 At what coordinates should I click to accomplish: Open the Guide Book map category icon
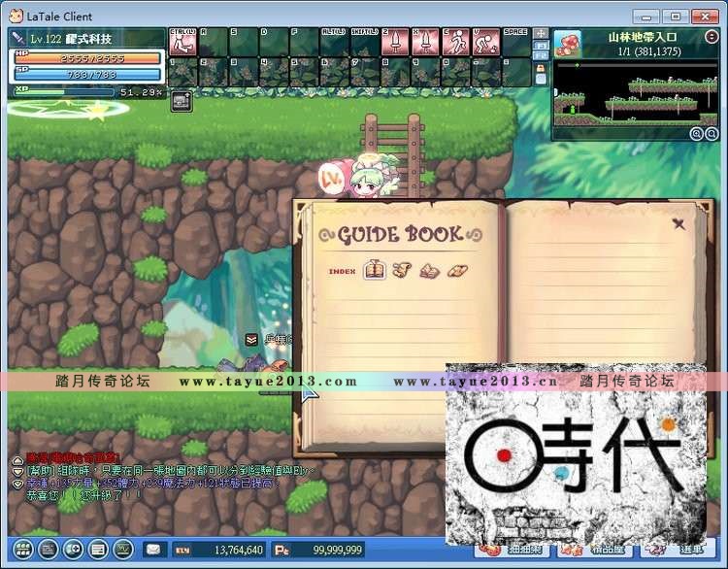tap(457, 270)
